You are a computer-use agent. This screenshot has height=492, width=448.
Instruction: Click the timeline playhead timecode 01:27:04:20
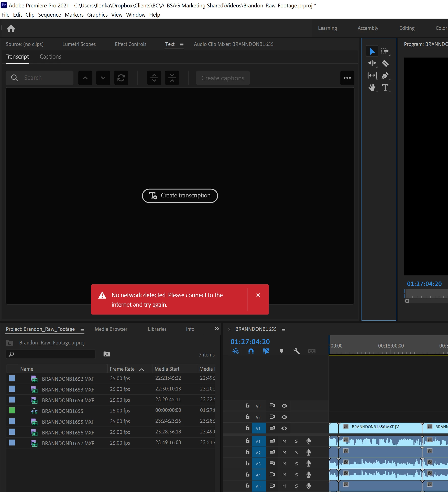[250, 342]
